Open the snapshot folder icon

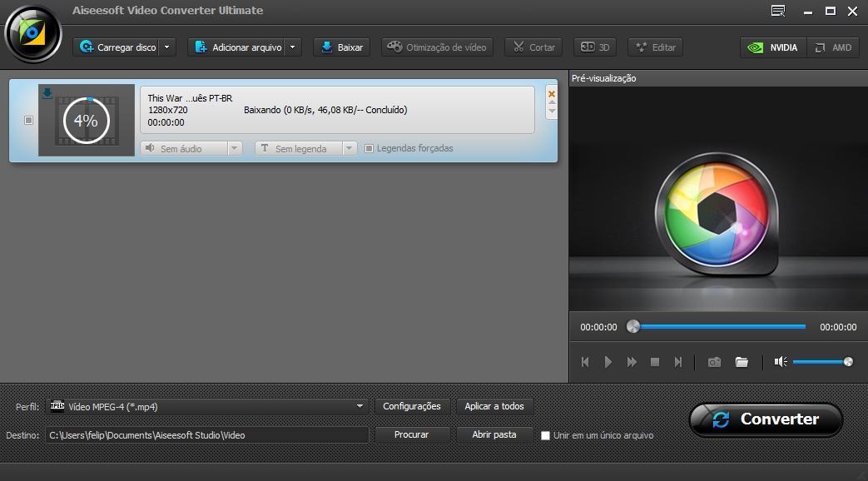[742, 362]
